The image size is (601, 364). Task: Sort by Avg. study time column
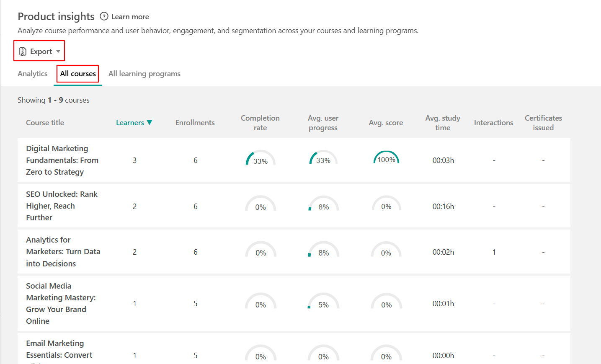pos(443,123)
